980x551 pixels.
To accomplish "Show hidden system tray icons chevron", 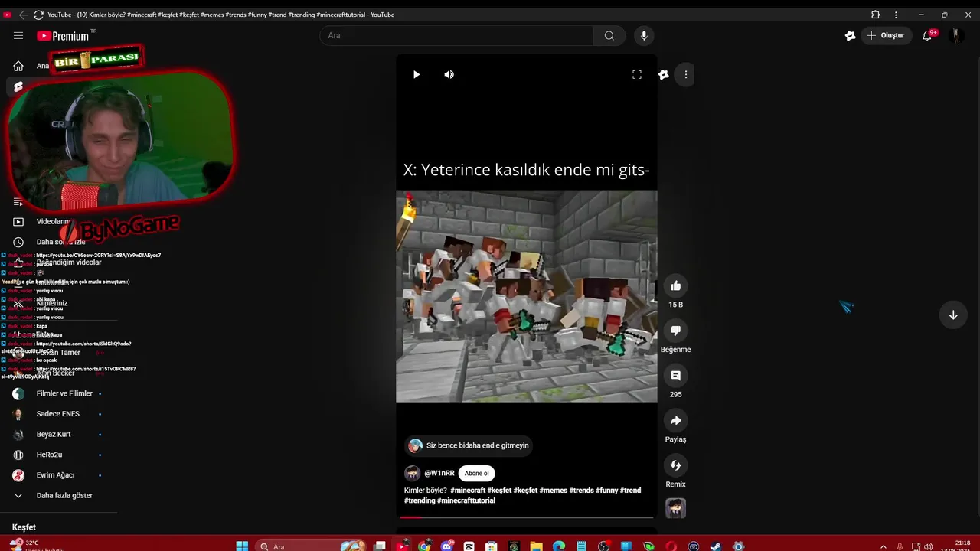I will click(884, 546).
